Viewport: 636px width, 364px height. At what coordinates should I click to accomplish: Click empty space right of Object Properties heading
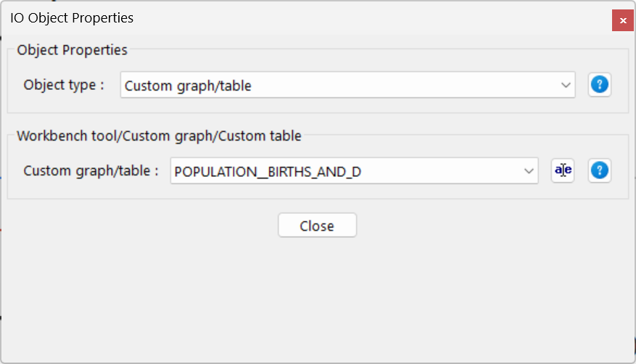pos(363,50)
